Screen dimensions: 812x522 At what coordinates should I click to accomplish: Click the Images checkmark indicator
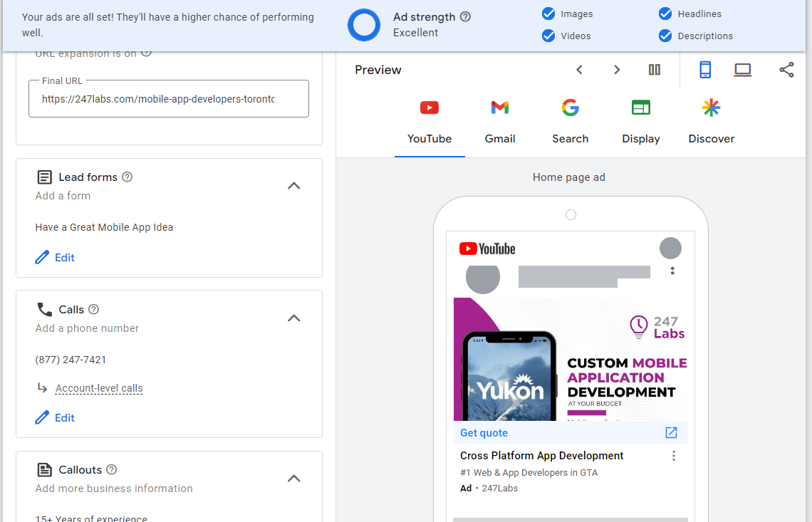click(548, 14)
